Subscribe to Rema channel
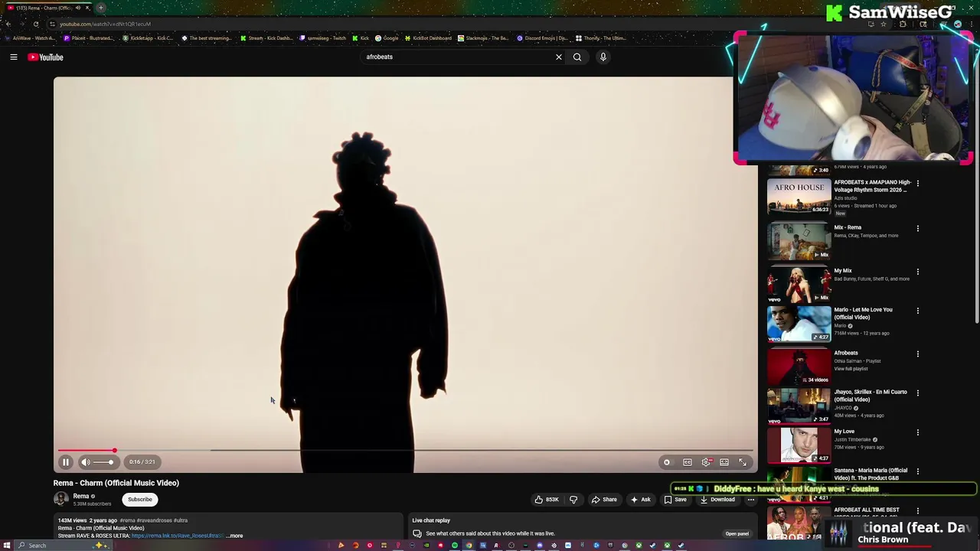The image size is (980, 551). pyautogui.click(x=140, y=500)
